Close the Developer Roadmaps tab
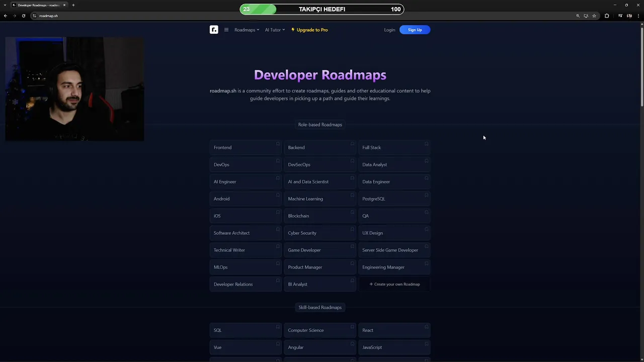Image resolution: width=644 pixels, height=362 pixels. [x=64, y=5]
